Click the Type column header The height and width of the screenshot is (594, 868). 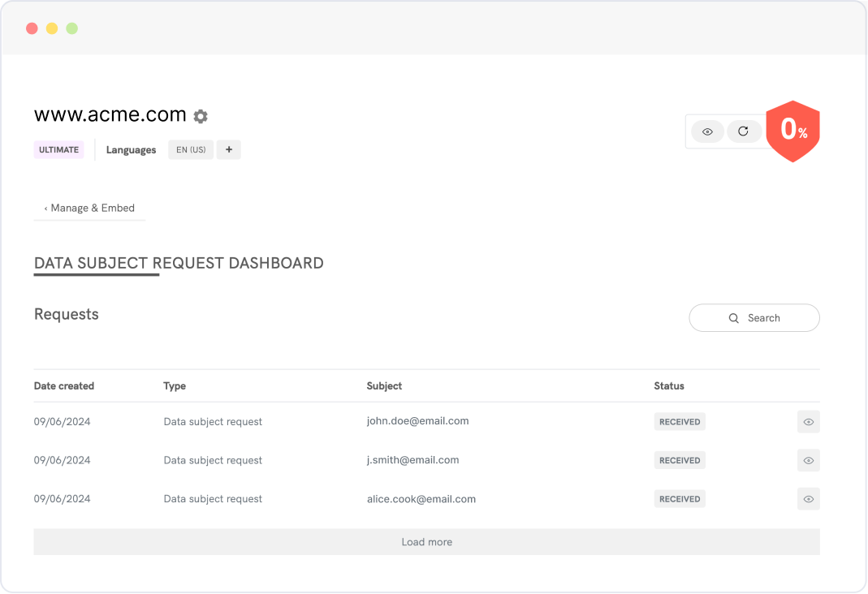click(x=175, y=386)
